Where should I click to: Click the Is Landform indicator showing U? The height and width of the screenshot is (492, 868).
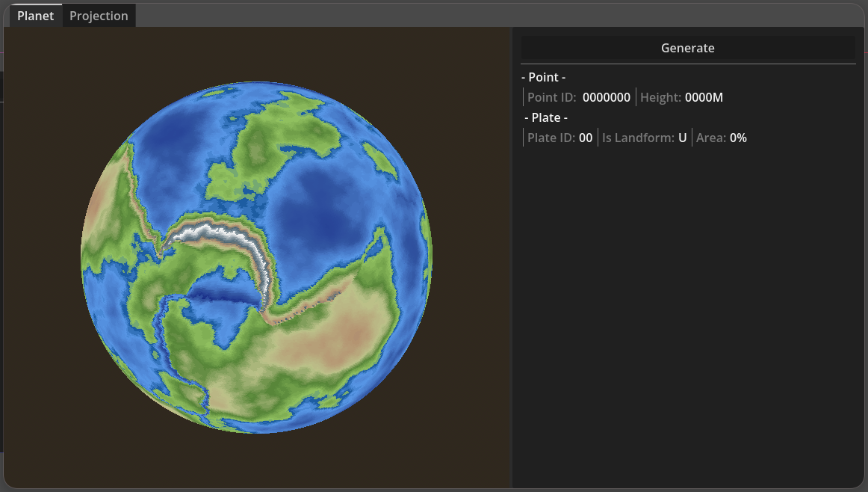(682, 138)
